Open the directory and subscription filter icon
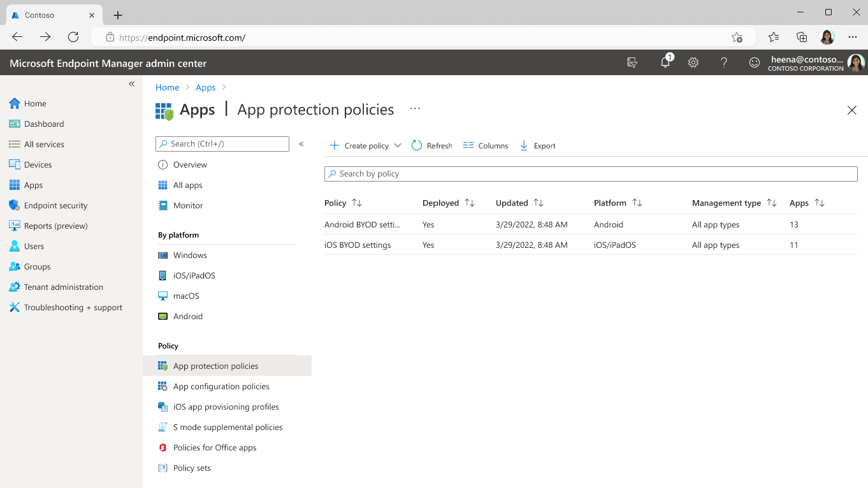The height and width of the screenshot is (488, 868). point(632,62)
